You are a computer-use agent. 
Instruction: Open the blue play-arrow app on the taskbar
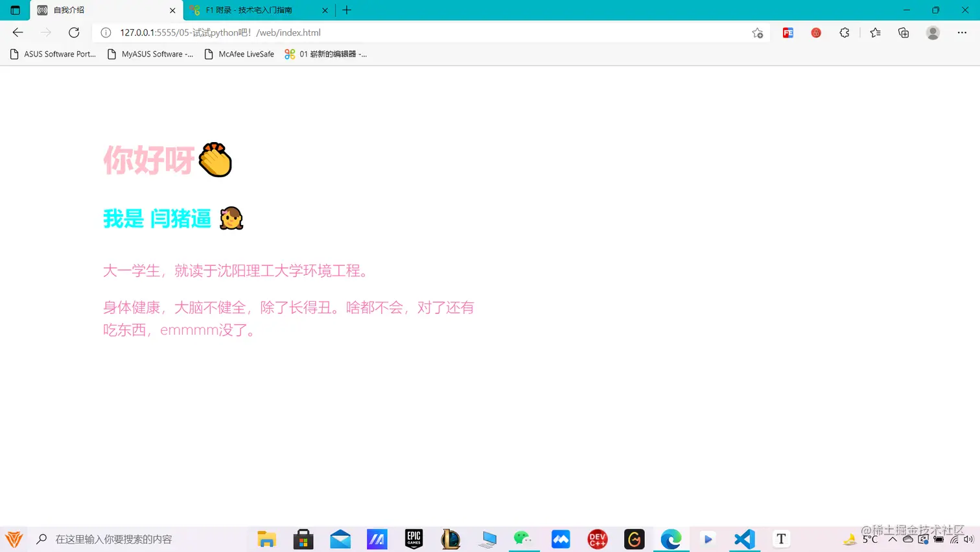708,539
